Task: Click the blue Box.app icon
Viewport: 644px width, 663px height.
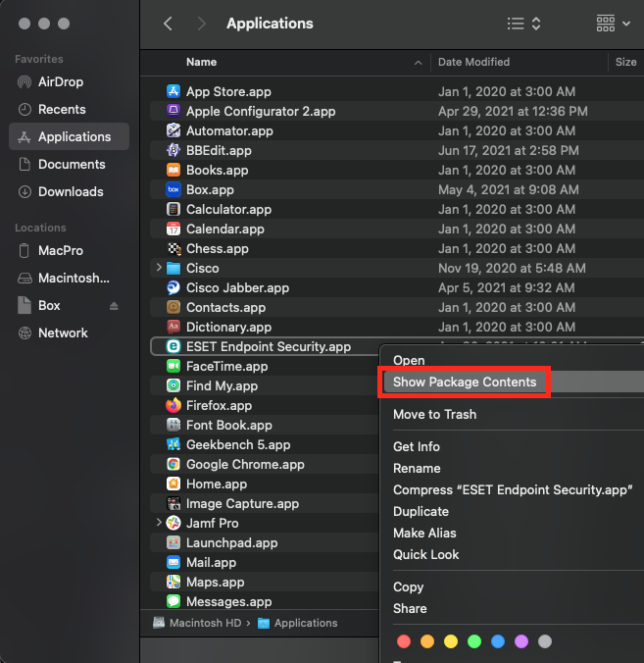Action: click(173, 189)
